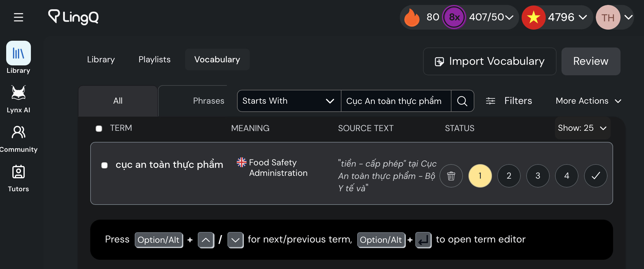Toggle the select-all TERM checkbox
The image size is (644, 269).
[99, 129]
